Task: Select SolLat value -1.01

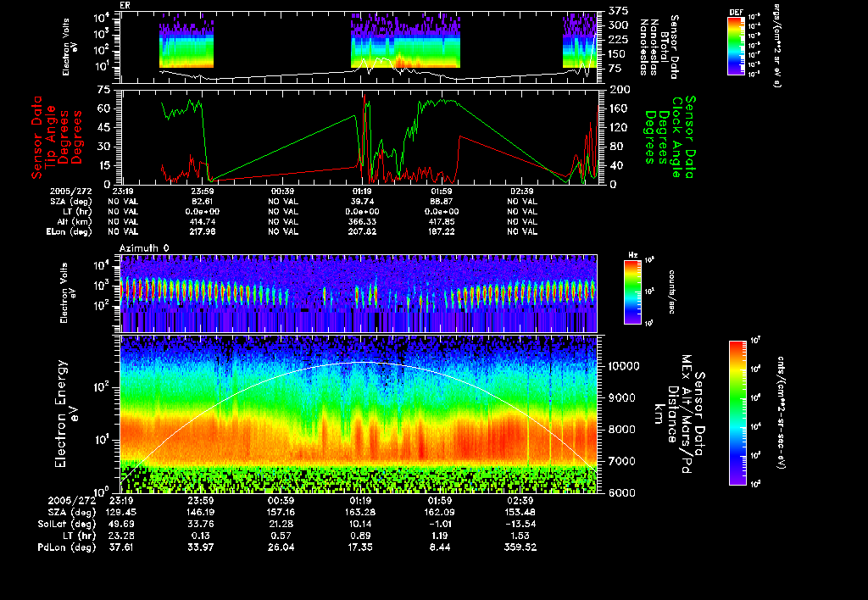Action: pos(440,525)
